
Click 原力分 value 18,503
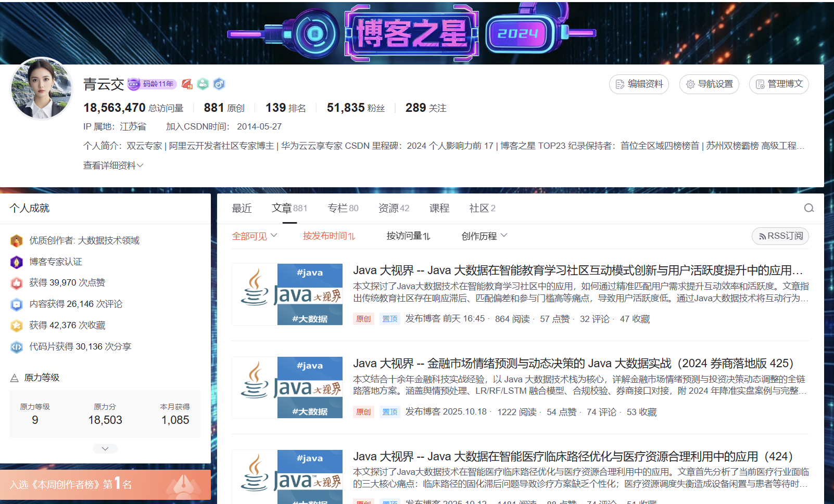(x=105, y=420)
